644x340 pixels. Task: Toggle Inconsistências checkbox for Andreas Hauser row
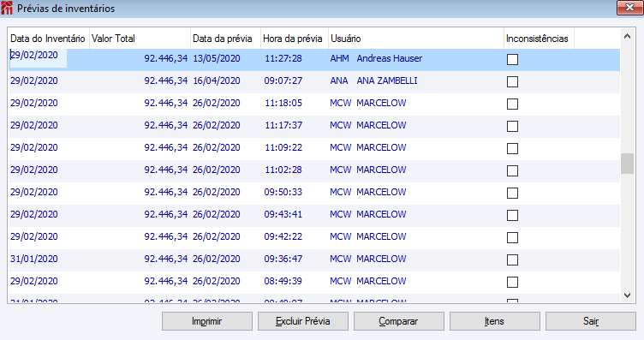[x=512, y=60]
